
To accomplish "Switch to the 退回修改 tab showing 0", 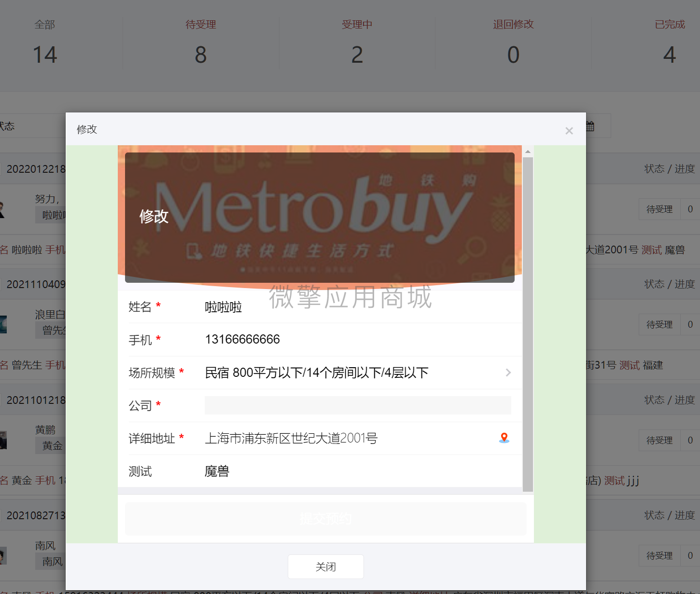I will tap(514, 43).
